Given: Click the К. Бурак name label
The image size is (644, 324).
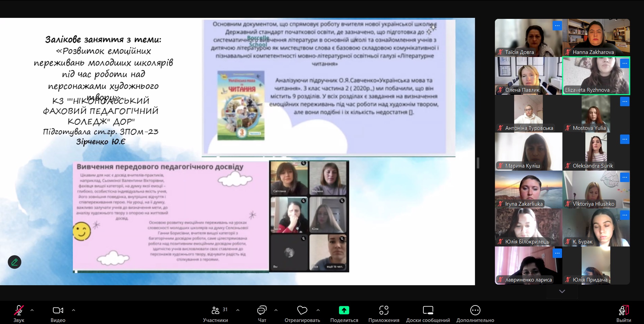Looking at the screenshot, I should pos(582,242).
